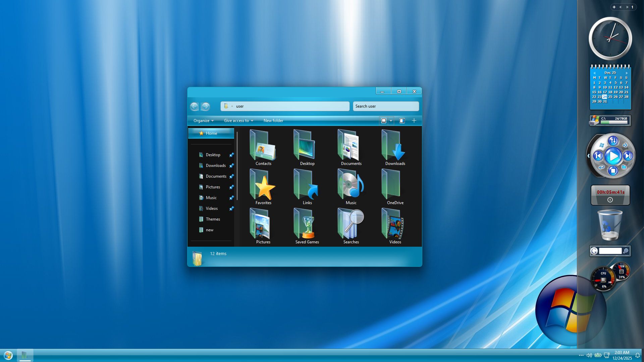Screen dimensions: 644x362
Task: Open the Saved Games folder
Action: coord(307,226)
